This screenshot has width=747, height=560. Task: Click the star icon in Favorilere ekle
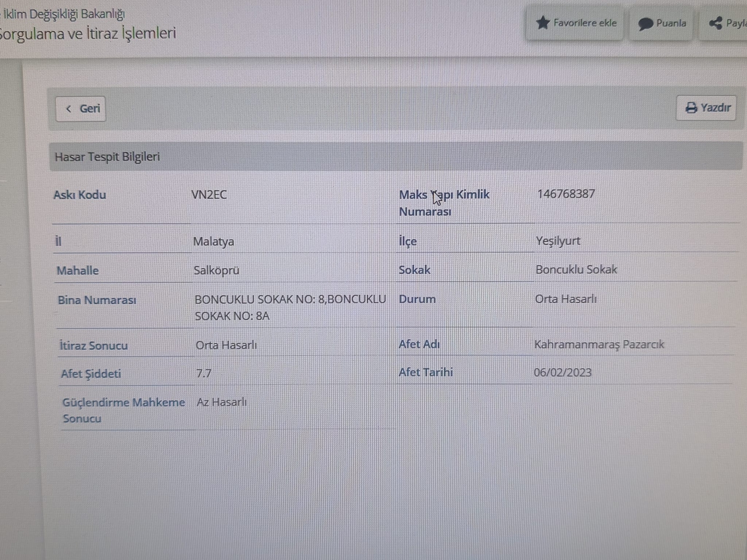(543, 23)
